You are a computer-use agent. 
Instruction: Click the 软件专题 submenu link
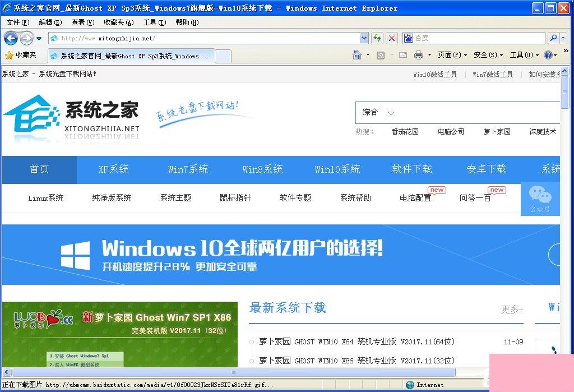point(295,198)
